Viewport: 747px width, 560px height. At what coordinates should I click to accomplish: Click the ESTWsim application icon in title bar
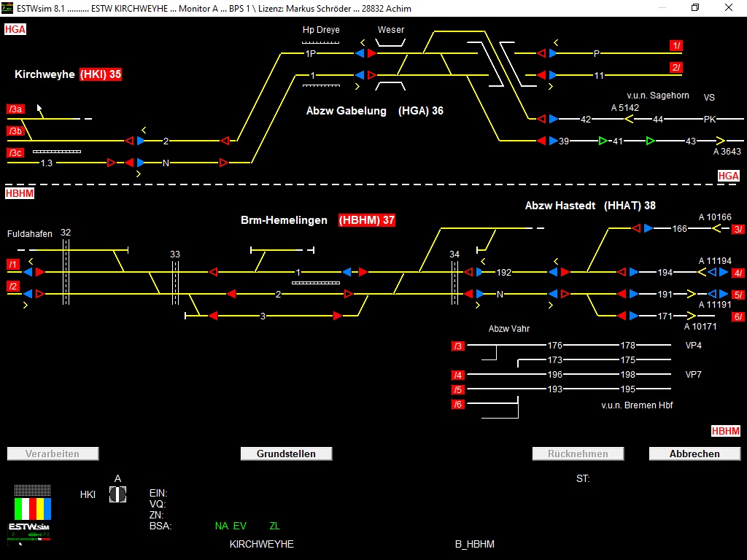8,8
